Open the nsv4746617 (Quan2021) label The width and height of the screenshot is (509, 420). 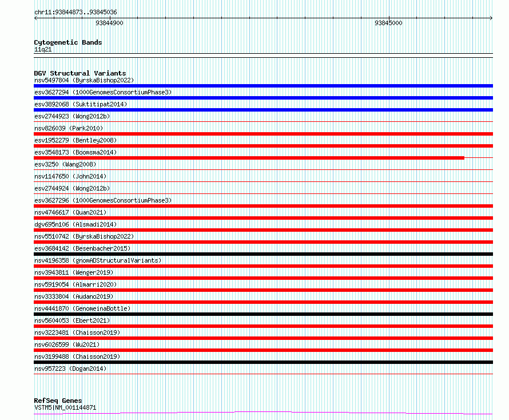pos(70,212)
